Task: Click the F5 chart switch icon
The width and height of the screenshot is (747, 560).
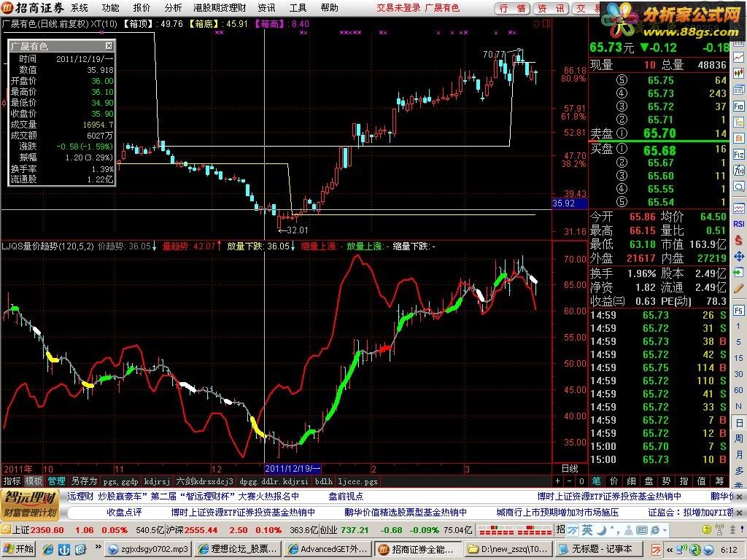Action: (738, 311)
